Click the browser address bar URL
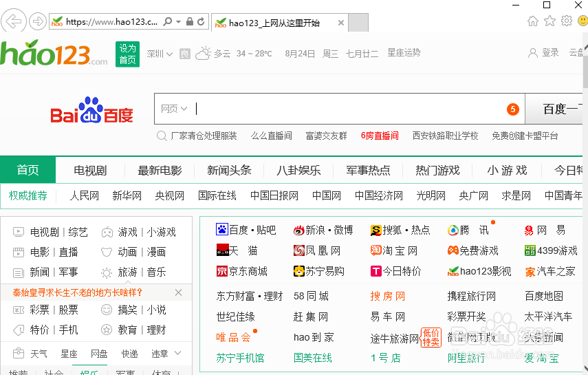Screen dimensions: 588x375 pyautogui.click(x=111, y=22)
